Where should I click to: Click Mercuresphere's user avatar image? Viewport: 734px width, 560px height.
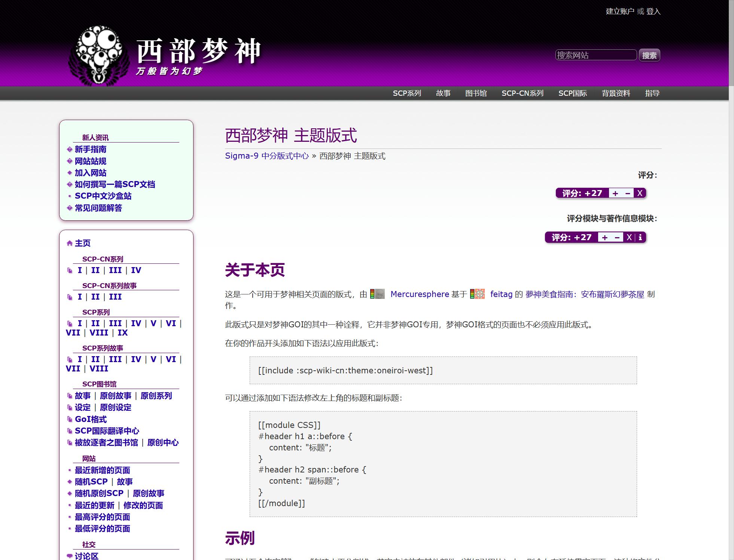[380, 294]
